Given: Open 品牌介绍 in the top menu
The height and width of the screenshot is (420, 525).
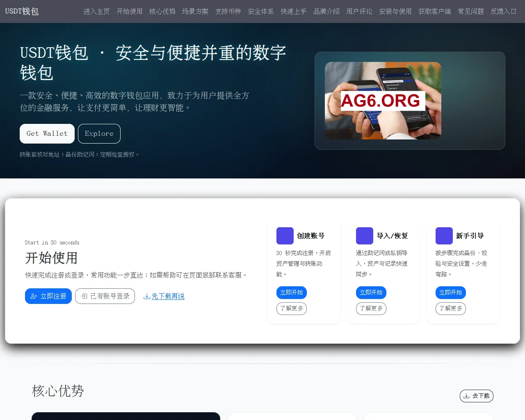Looking at the screenshot, I should (x=326, y=11).
